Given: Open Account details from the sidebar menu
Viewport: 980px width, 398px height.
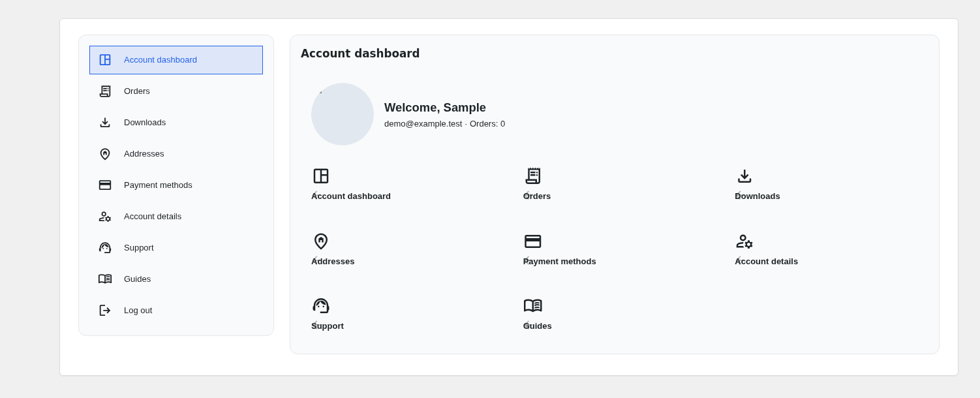Looking at the screenshot, I should 176,217.
